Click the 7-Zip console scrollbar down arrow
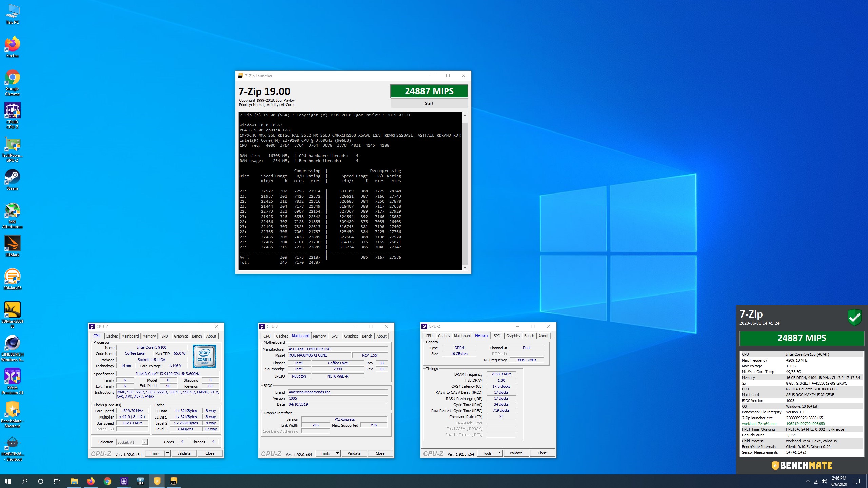Image resolution: width=868 pixels, height=488 pixels. [465, 267]
